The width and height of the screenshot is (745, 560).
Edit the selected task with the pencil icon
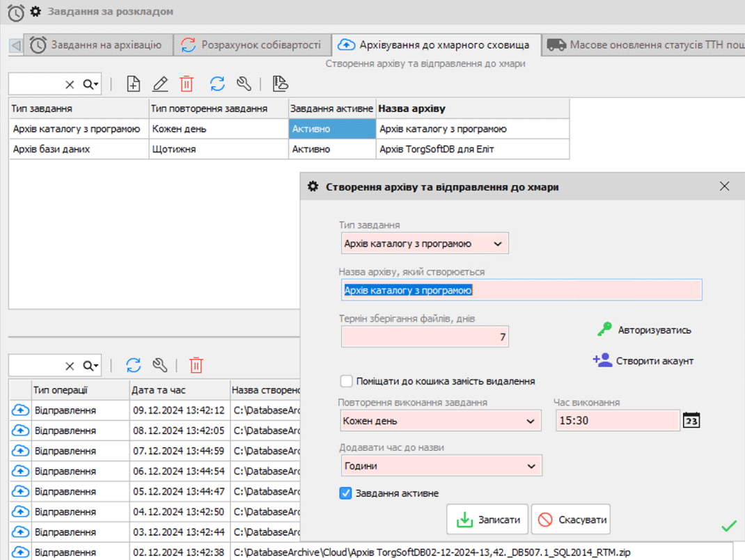160,84
